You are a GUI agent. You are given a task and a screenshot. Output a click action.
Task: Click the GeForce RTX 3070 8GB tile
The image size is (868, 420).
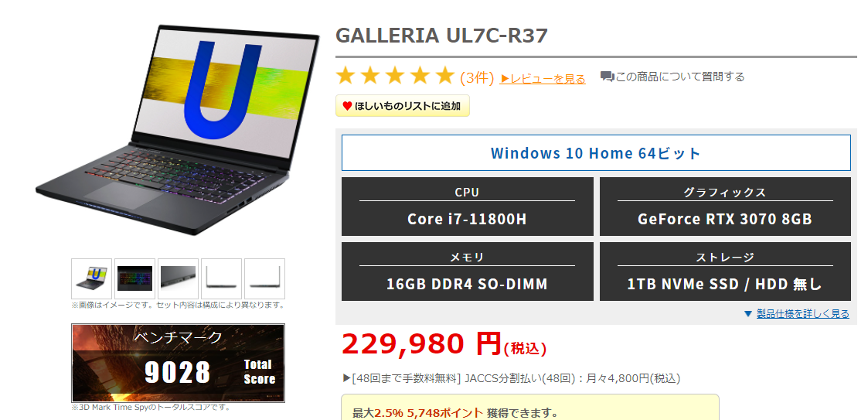coord(725,207)
